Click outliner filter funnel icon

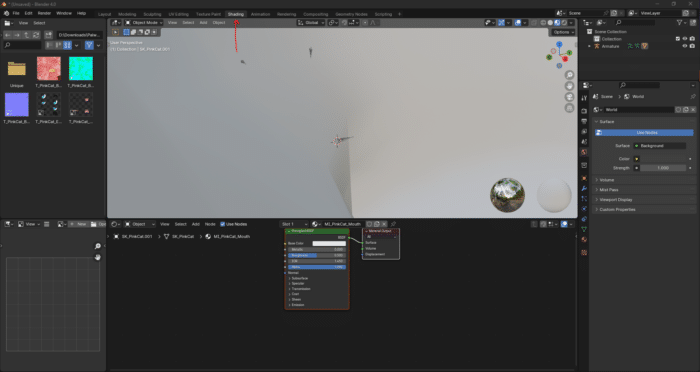coord(679,22)
